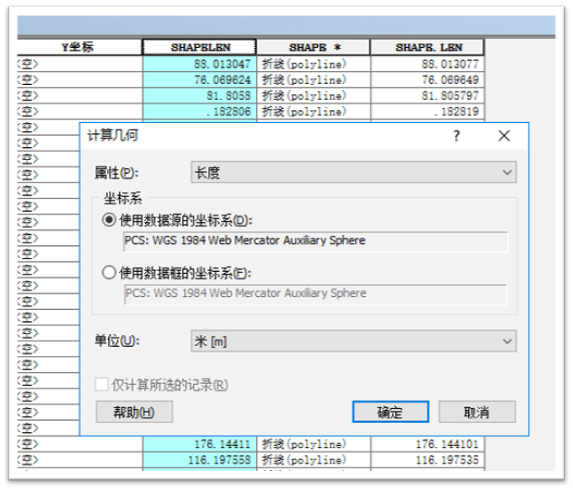Click the data frame coordinate system text field
The height and width of the screenshot is (490, 573).
[x=315, y=294]
